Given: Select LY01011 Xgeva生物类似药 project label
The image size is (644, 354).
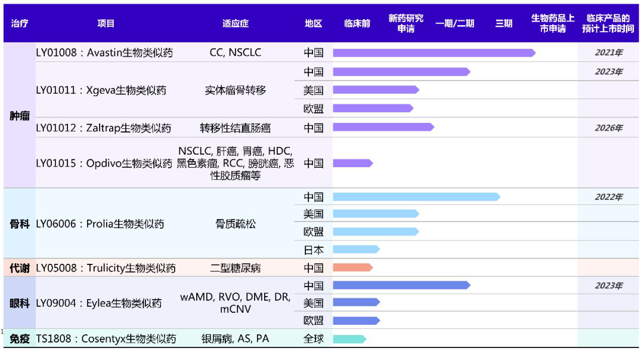Looking at the screenshot, I should [101, 91].
